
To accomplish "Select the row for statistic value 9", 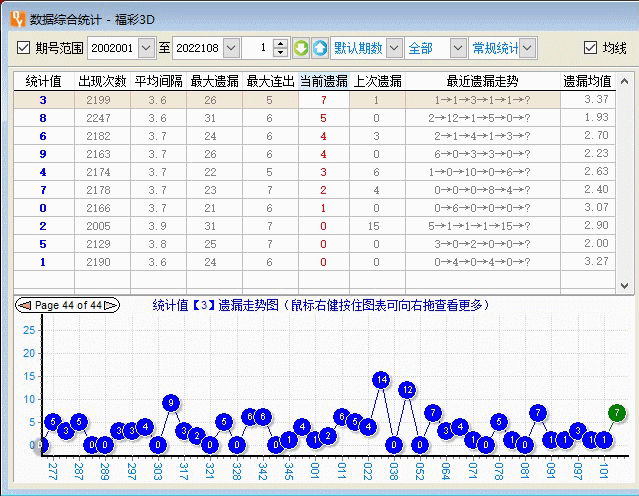I will (314, 154).
